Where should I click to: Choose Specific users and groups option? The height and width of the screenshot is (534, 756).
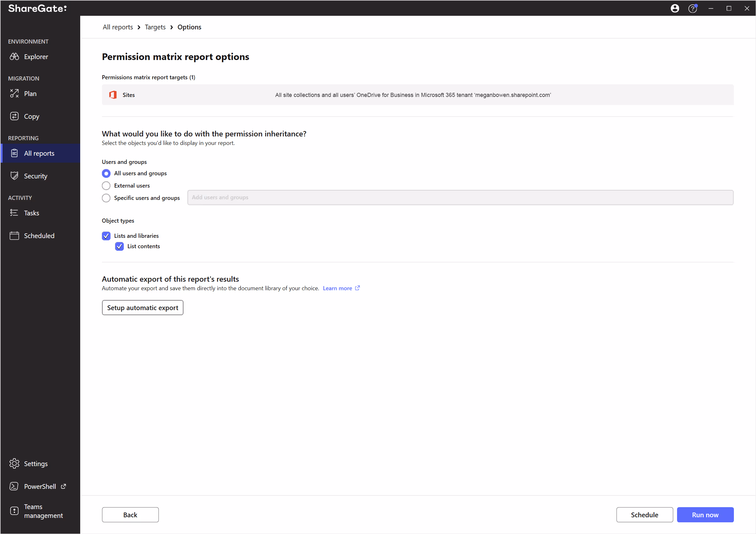(x=106, y=198)
